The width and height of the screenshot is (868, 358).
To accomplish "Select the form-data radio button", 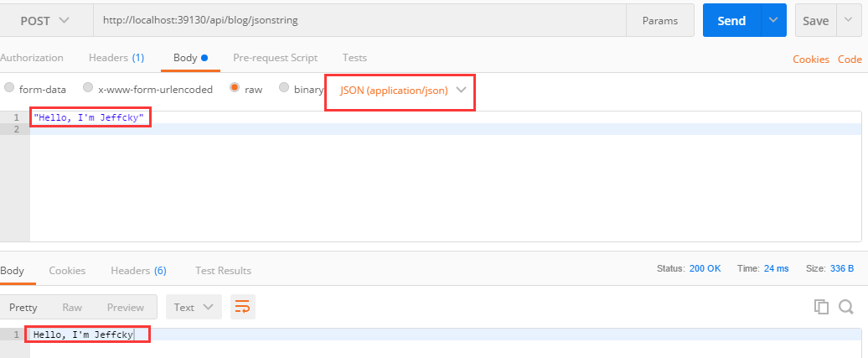I will click(9, 87).
